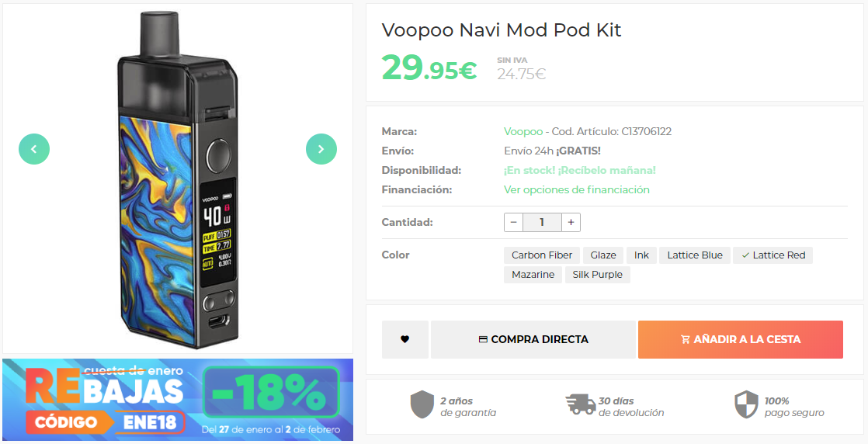Choose the Ink color variant
This screenshot has height=444, width=868.
641,255
